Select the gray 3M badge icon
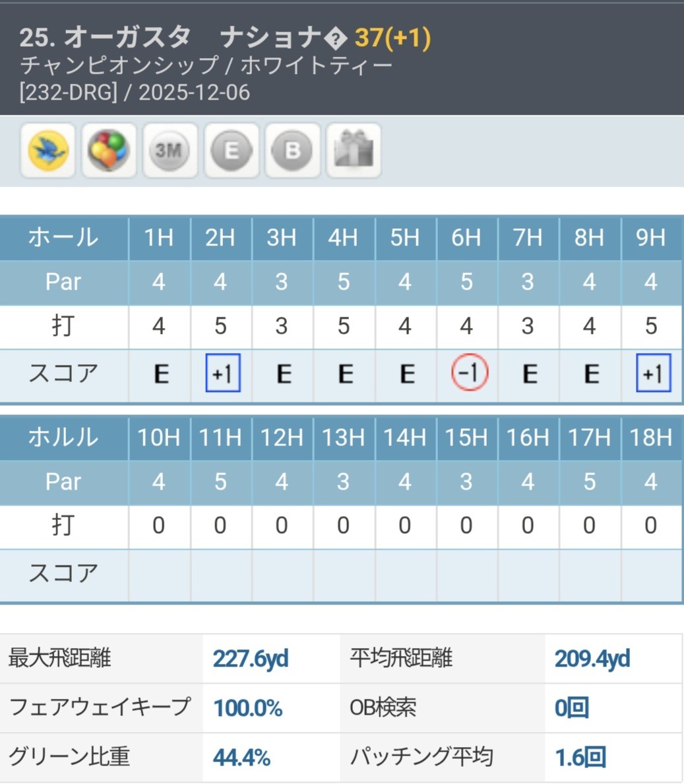The height and width of the screenshot is (784, 684). pos(170,150)
